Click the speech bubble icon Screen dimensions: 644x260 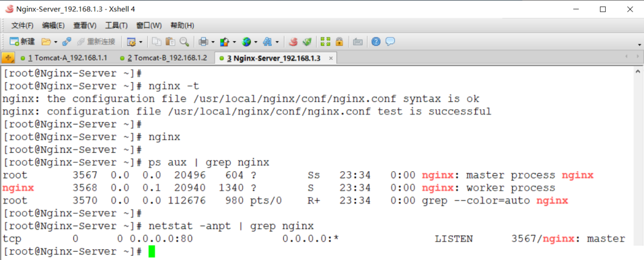[390, 42]
